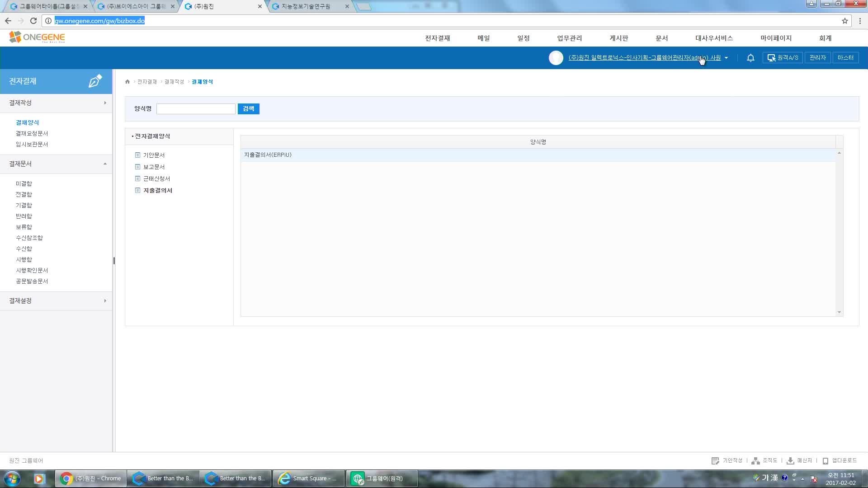Click scrollbar down arrow in form list
This screenshot has width=868, height=488.
tap(839, 312)
